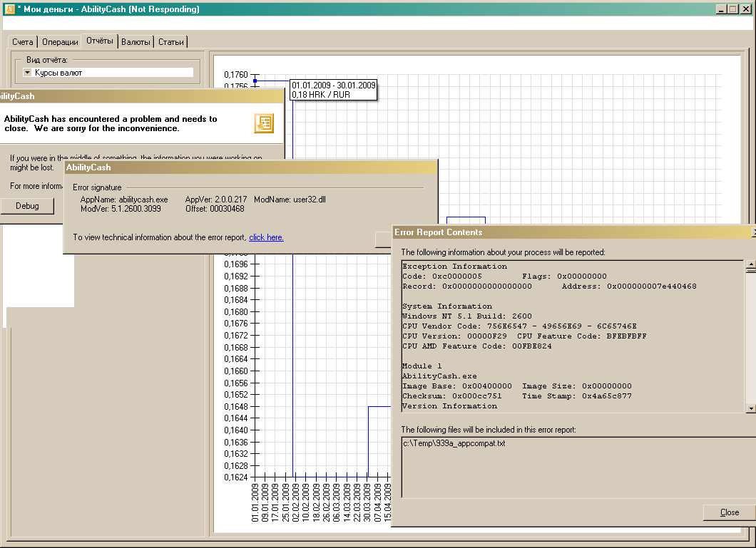The image size is (756, 548).
Task: Click the AbilityCash icon in crash dialog
Action: [x=264, y=123]
